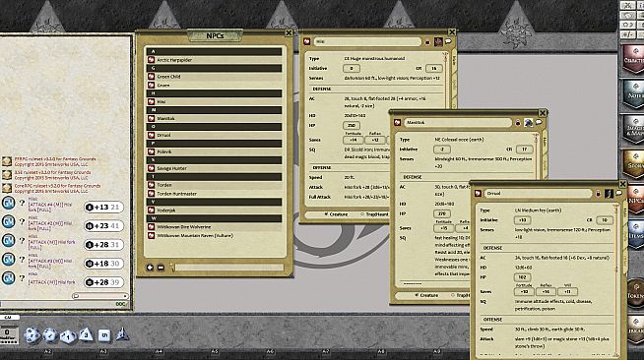644x360 pixels.
Task: Select the Torden Huntmaster list entry
Action: pyautogui.click(x=215, y=194)
